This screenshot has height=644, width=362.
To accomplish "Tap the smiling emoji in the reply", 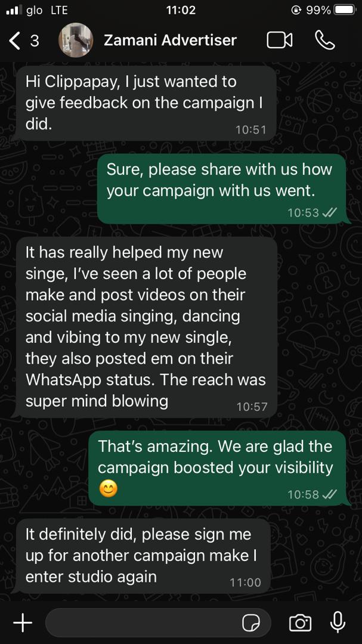I will pos(109,489).
